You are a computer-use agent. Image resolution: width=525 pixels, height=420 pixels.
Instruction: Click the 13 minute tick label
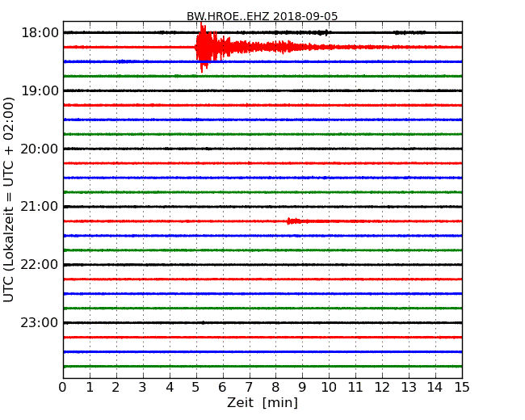pyautogui.click(x=409, y=388)
